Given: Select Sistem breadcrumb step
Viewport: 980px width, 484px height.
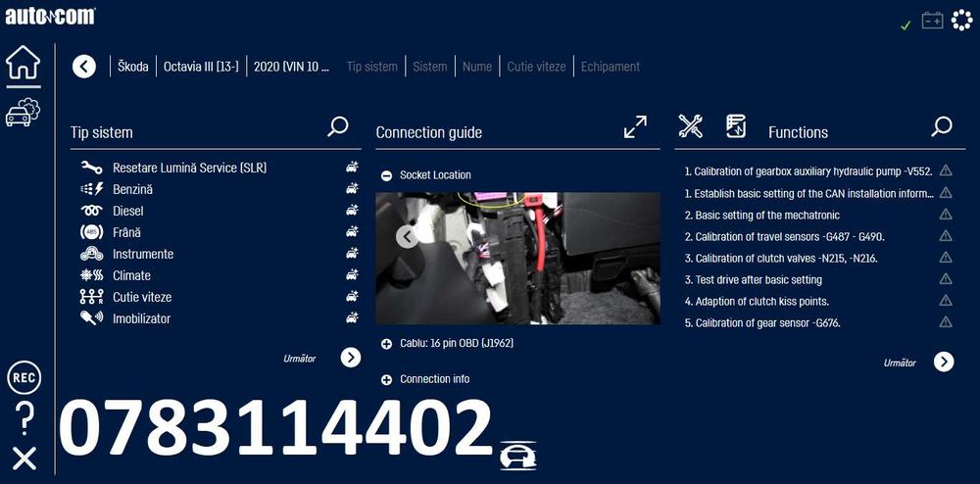Looking at the screenshot, I should pyautogui.click(x=430, y=67).
